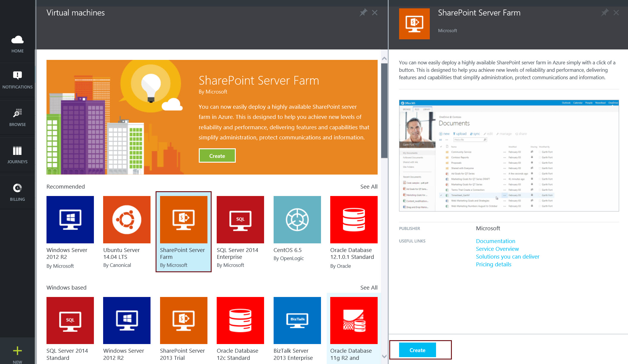Viewport: 628px width, 364px height.
Task: Click the SharePoint Server Farm banner title
Action: click(259, 80)
